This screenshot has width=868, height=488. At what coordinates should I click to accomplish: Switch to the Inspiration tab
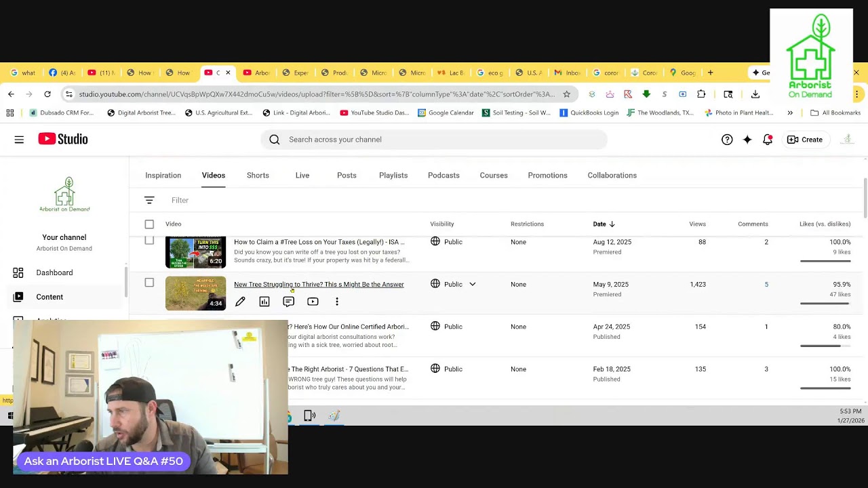163,176
